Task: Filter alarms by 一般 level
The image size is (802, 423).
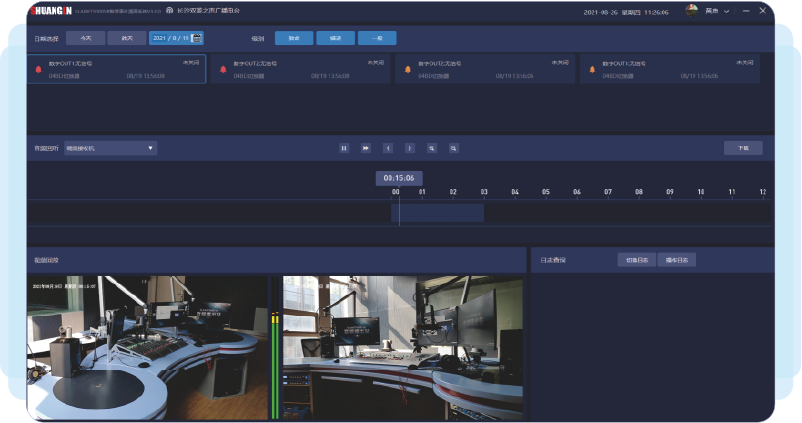Action: 377,38
